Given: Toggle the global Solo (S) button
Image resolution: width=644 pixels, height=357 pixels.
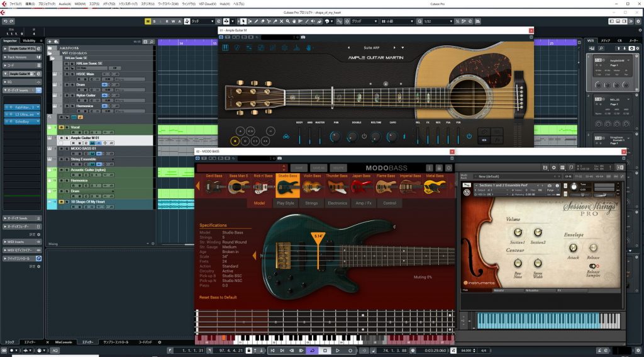Looking at the screenshot, I should point(155,21).
